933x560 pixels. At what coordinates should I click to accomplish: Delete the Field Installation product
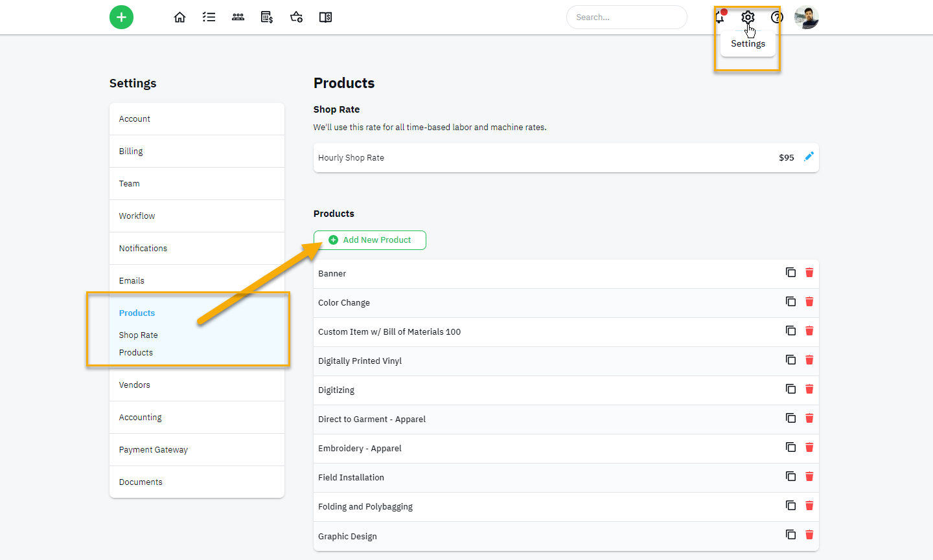pyautogui.click(x=809, y=476)
